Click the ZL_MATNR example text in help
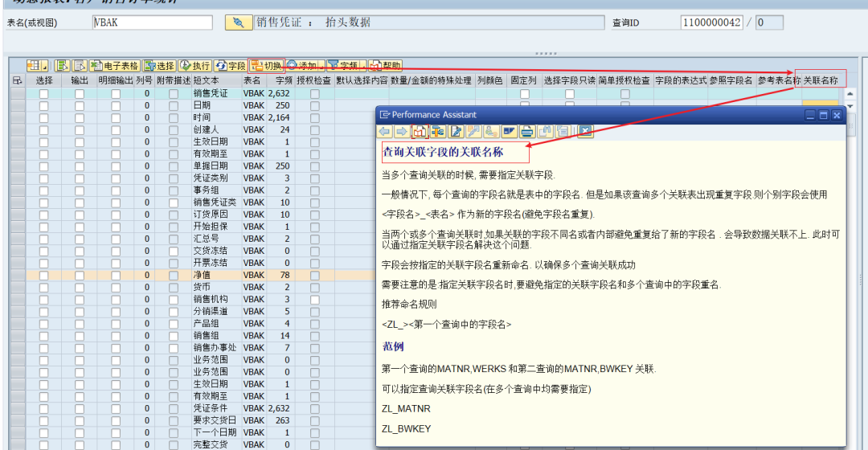This screenshot has height=450, width=868. 407,409
